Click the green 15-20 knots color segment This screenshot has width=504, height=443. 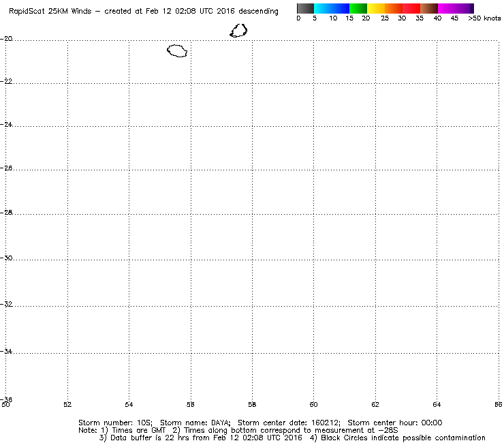[x=358, y=8]
